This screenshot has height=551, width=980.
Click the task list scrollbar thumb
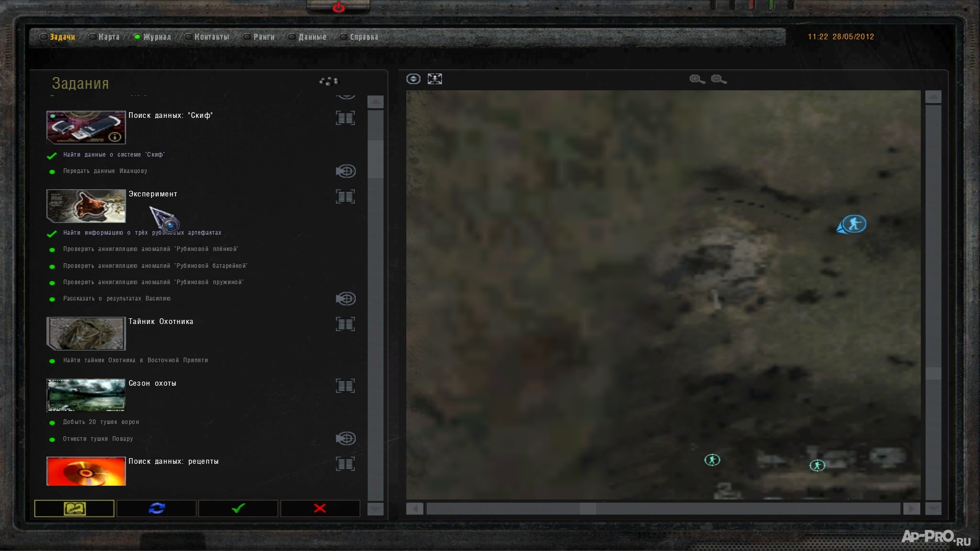pos(375,159)
